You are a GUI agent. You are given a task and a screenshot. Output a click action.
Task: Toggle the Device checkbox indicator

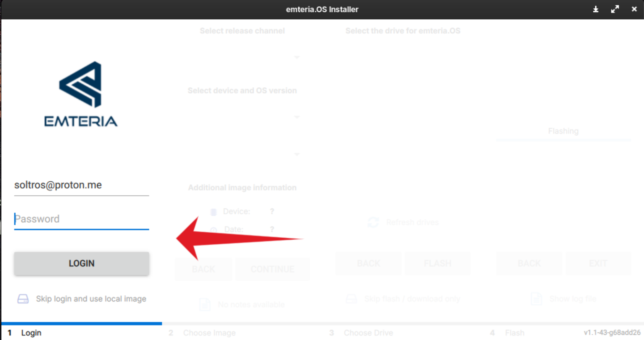coord(214,211)
